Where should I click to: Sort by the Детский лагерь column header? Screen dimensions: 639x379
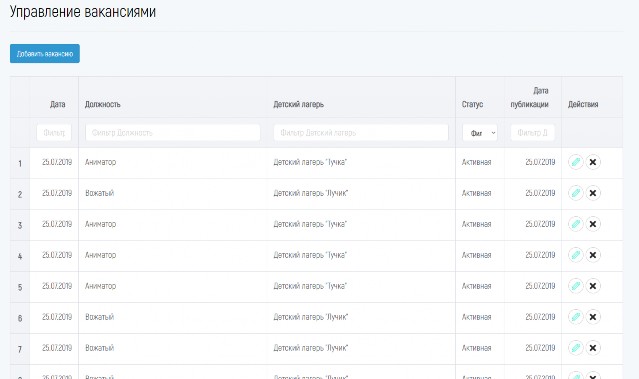click(299, 104)
